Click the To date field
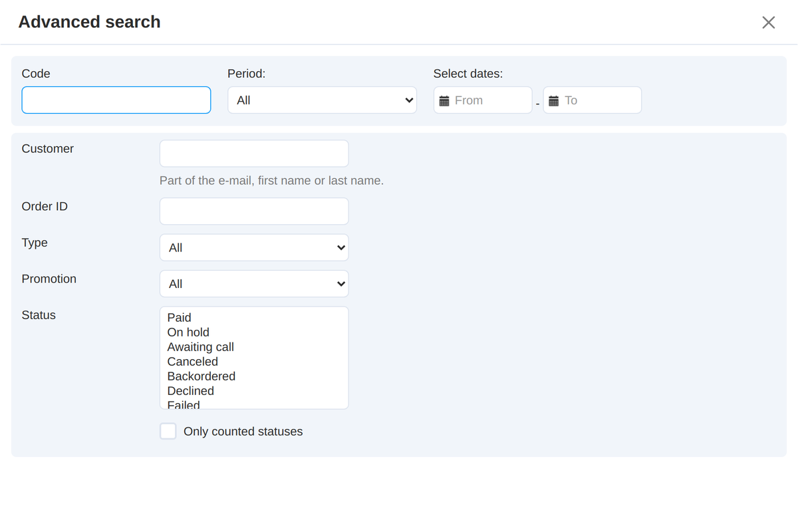This screenshot has height=532, width=798. click(x=592, y=100)
